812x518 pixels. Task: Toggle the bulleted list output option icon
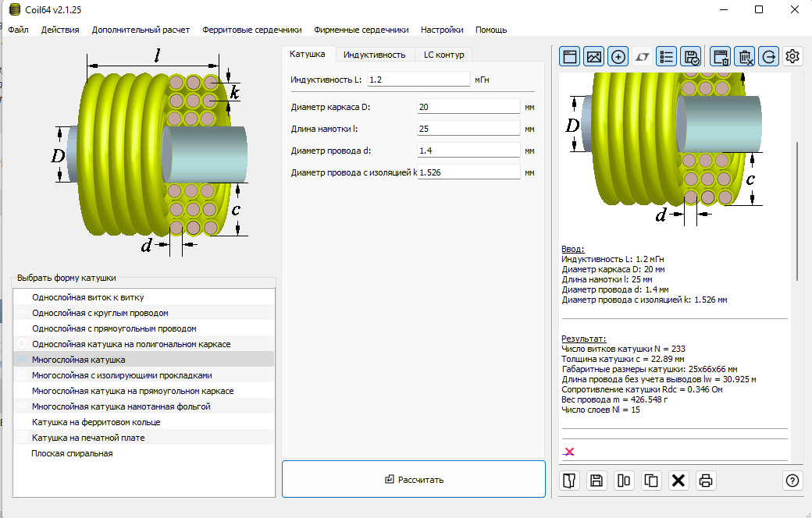tap(666, 56)
